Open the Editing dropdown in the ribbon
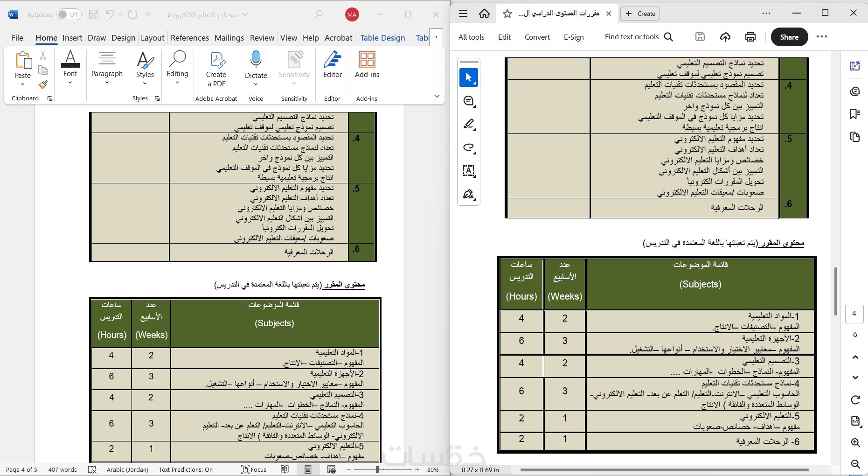 point(177,68)
